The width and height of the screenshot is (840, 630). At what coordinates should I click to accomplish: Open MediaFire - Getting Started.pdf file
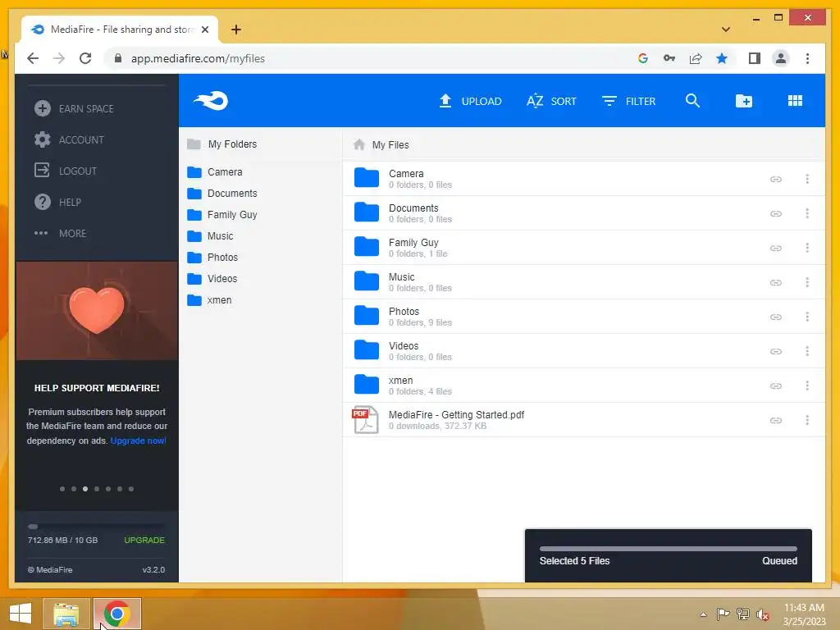(x=583, y=420)
